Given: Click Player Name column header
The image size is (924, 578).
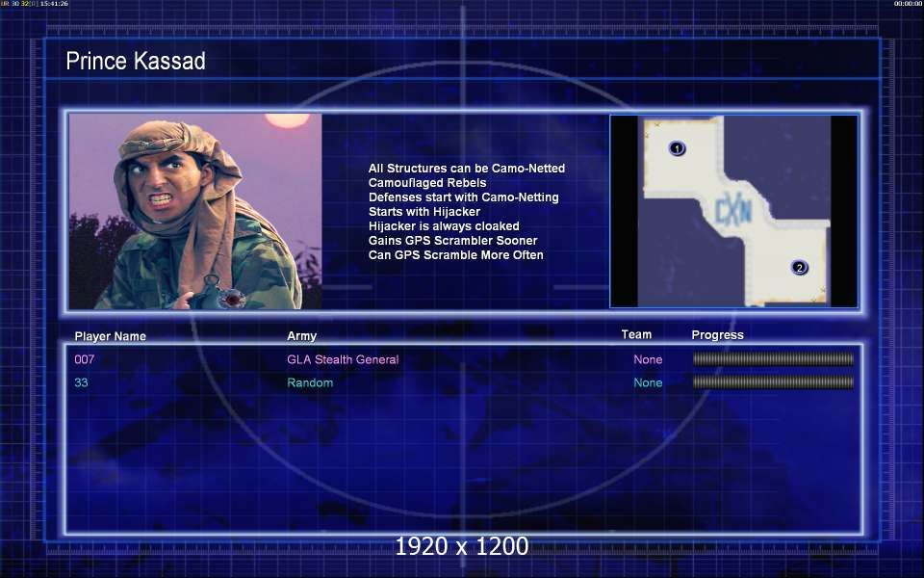Looking at the screenshot, I should [110, 336].
